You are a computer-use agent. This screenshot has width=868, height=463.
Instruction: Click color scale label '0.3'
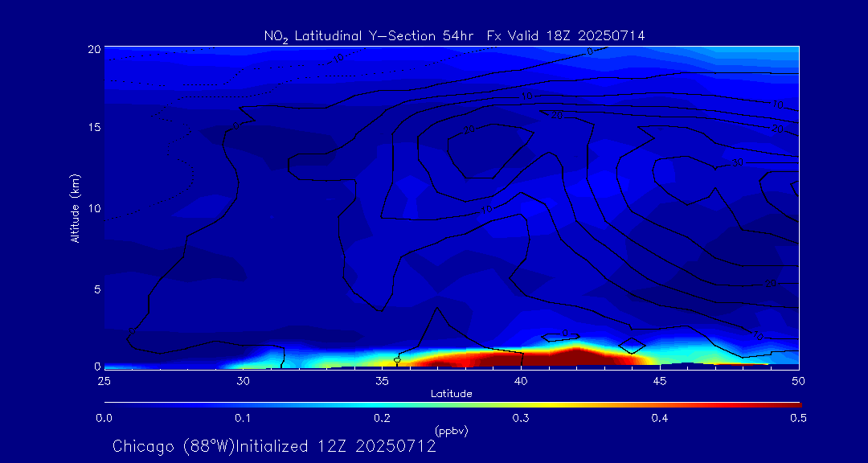[x=521, y=419]
